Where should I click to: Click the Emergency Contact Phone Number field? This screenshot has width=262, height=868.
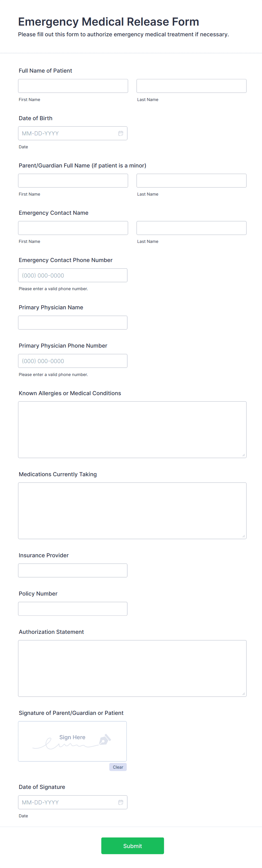[x=72, y=275]
